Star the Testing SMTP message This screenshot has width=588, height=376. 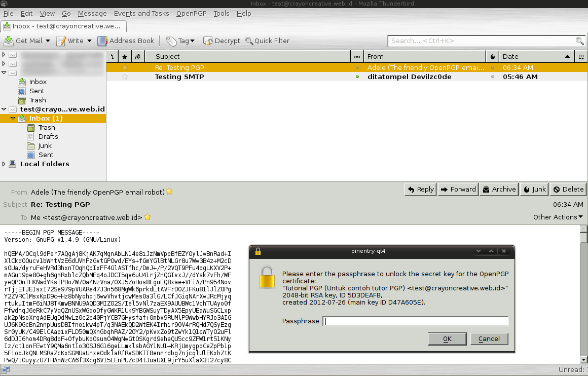(125, 77)
